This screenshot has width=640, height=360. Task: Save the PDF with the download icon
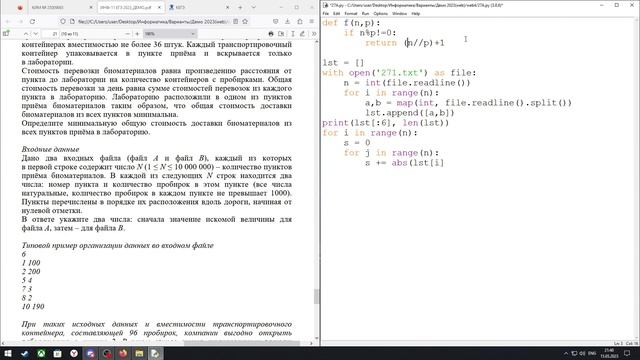pos(281,33)
